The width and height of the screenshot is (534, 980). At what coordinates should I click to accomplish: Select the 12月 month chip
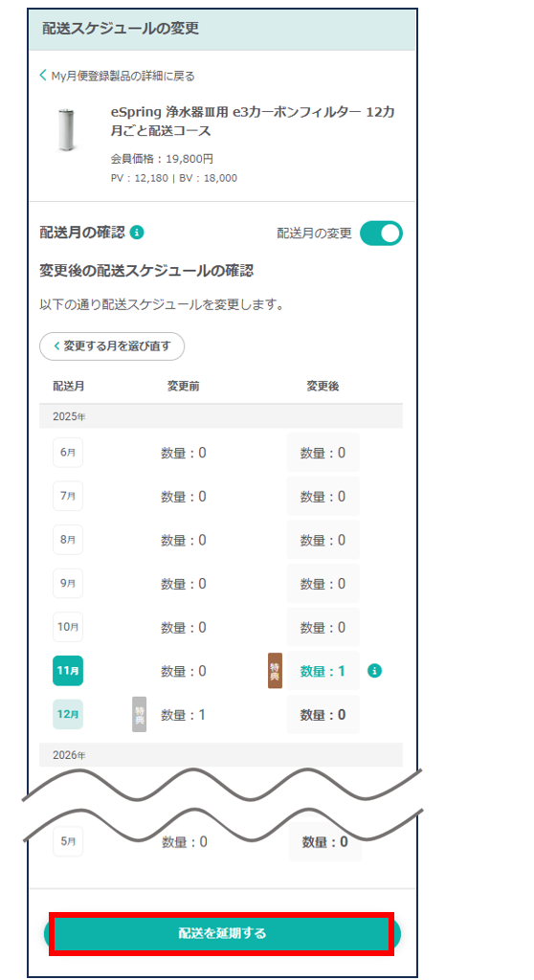pyautogui.click(x=68, y=714)
